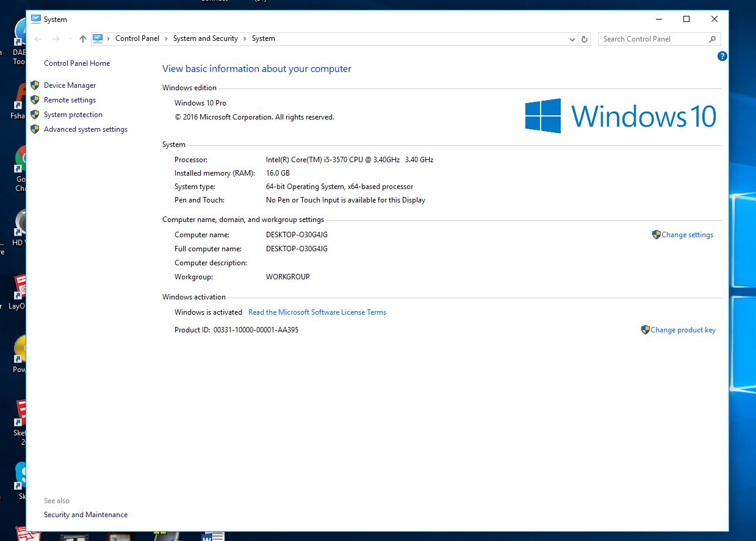Screen dimensions: 756x541
Task: Click DESKTOP-O30G4JG in the Full computer name row
Action: 297,249
